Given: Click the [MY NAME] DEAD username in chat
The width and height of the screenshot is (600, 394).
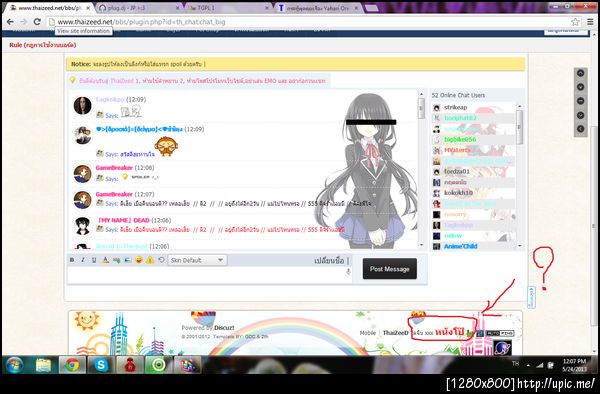Looking at the screenshot, I should point(124,220).
